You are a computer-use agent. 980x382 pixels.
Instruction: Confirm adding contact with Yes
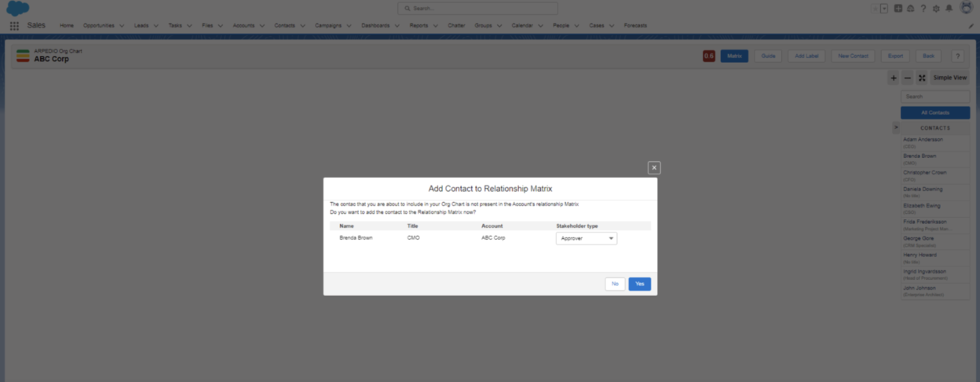[x=639, y=284]
